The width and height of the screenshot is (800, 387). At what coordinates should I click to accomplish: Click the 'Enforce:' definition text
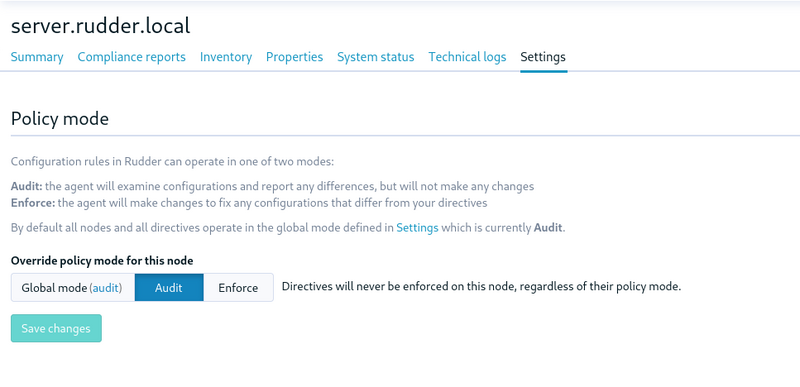(x=249, y=203)
